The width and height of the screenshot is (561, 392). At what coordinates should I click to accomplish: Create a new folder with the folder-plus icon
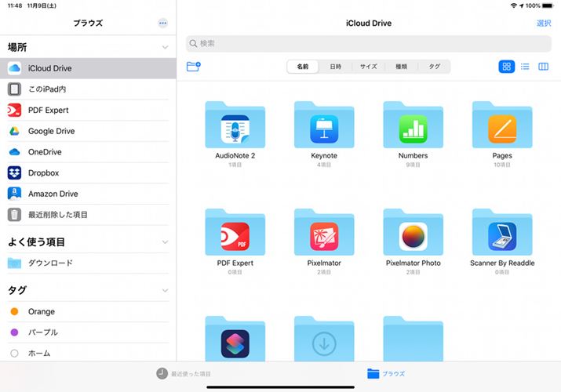point(194,67)
